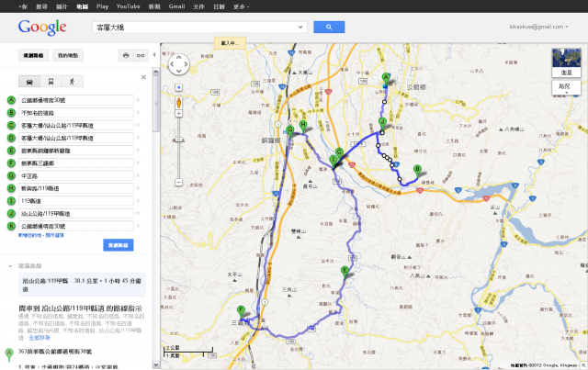This screenshot has width=588, height=370.
Task: Collapse the 建議路線 suggested routes section
Action: [x=10, y=266]
